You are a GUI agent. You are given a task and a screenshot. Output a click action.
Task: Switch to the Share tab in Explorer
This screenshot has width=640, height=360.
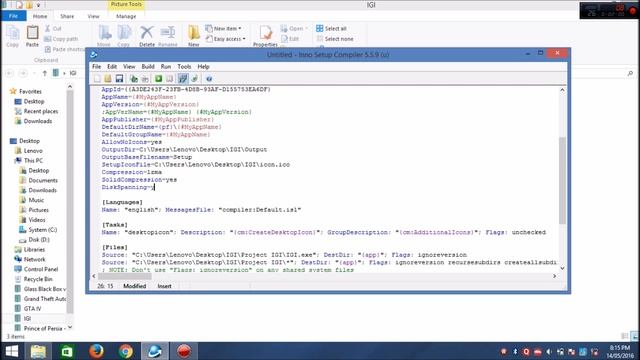(x=67, y=16)
